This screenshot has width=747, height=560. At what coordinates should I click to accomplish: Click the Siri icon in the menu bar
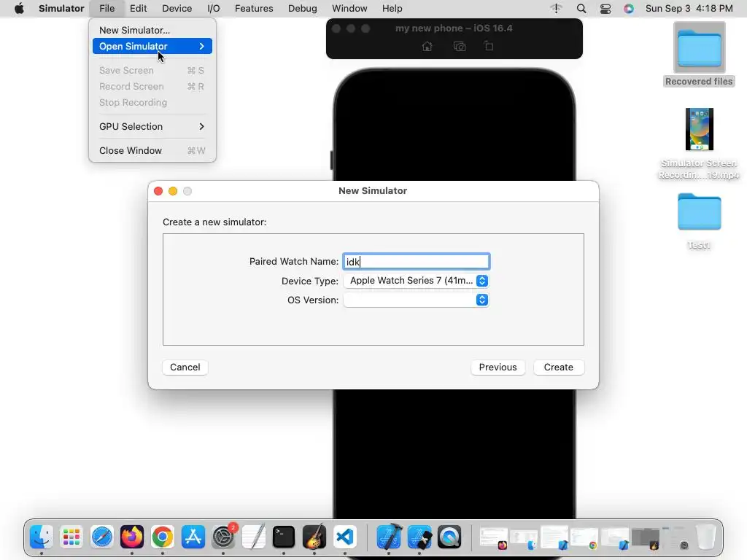pyautogui.click(x=629, y=8)
